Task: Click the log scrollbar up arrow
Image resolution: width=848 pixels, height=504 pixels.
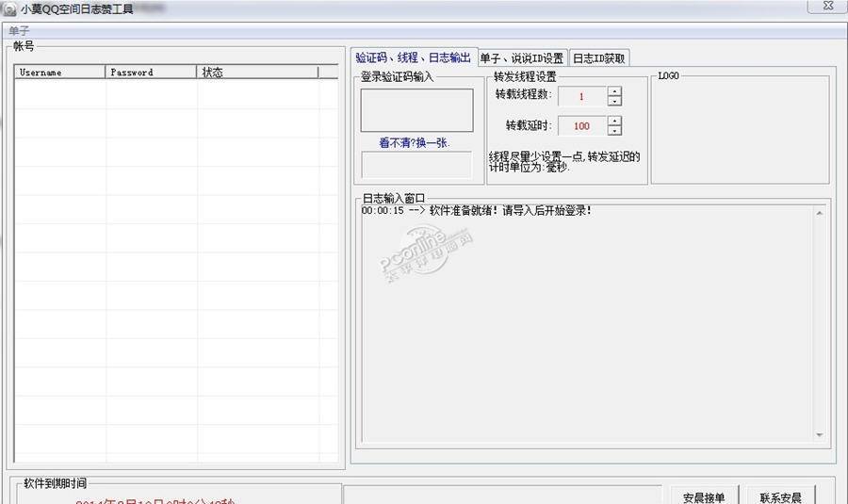Action: 820,213
